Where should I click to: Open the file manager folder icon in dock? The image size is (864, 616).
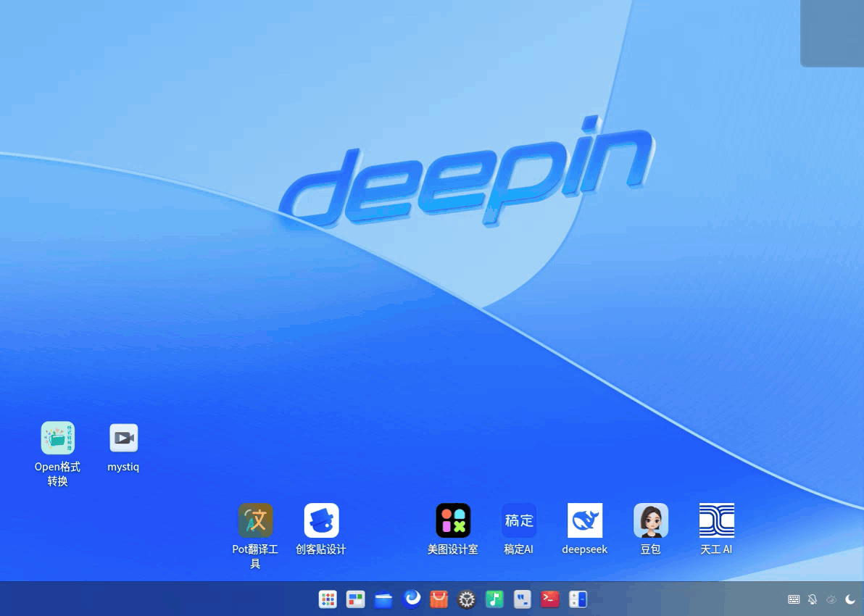(x=383, y=599)
